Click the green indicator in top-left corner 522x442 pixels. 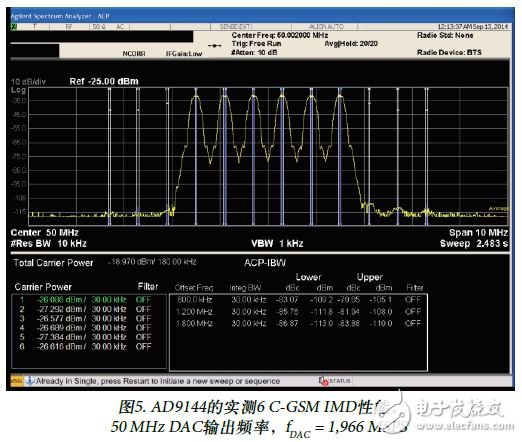(14, 27)
